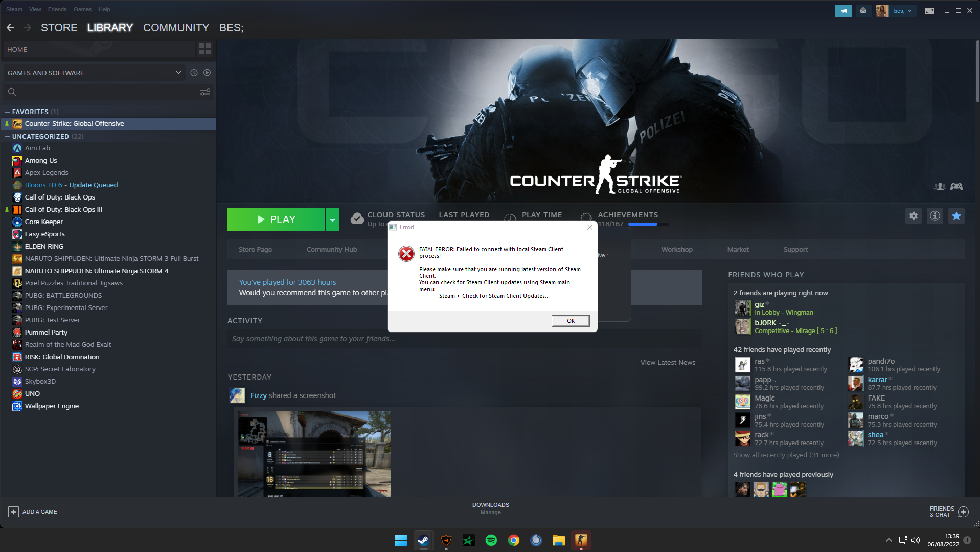The width and height of the screenshot is (980, 552).
Task: Switch to the STORE menu item
Action: point(59,27)
